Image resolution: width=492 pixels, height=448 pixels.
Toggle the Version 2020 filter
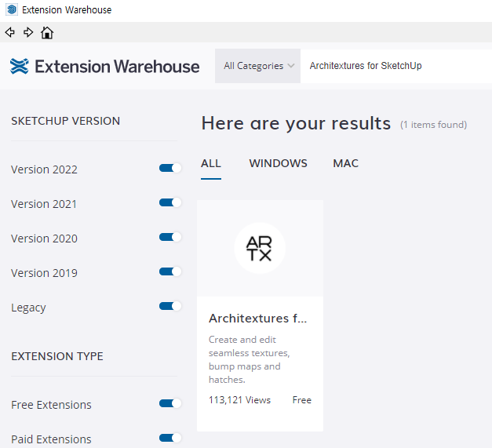pos(170,237)
